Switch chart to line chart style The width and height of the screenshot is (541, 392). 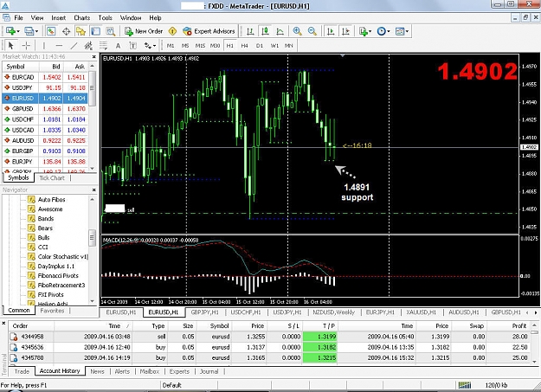coord(280,31)
